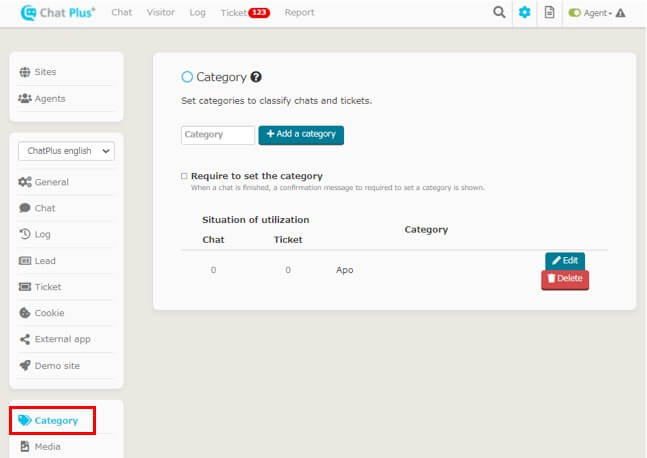Open the settings gear icon

click(524, 12)
